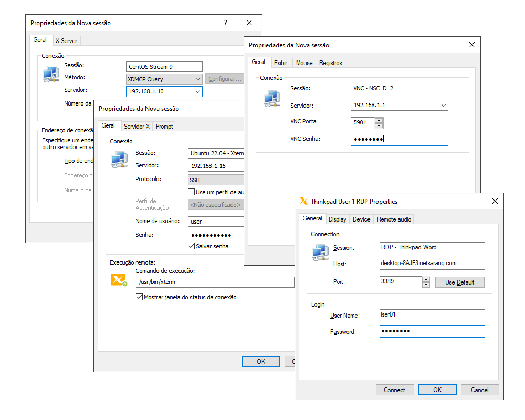The height and width of the screenshot is (420, 525).
Task: Decrease VNC Porta value with down arrow
Action: [x=379, y=126]
